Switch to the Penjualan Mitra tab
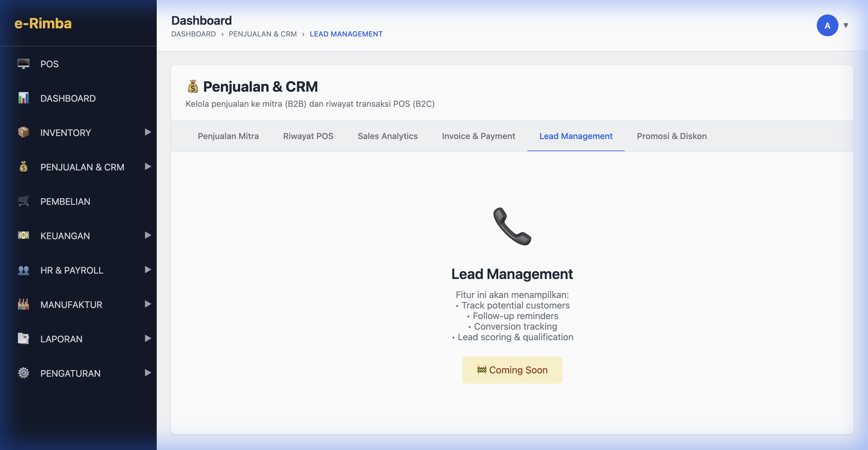Image resolution: width=868 pixels, height=450 pixels. click(x=228, y=136)
